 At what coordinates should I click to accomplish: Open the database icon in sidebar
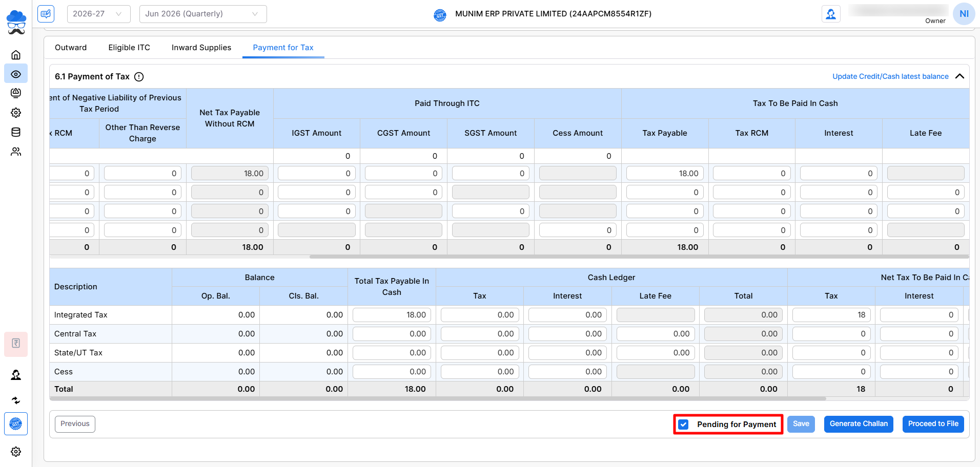16,132
